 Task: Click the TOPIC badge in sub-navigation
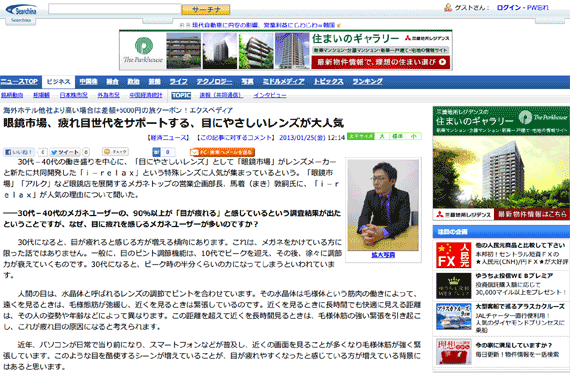tap(181, 95)
